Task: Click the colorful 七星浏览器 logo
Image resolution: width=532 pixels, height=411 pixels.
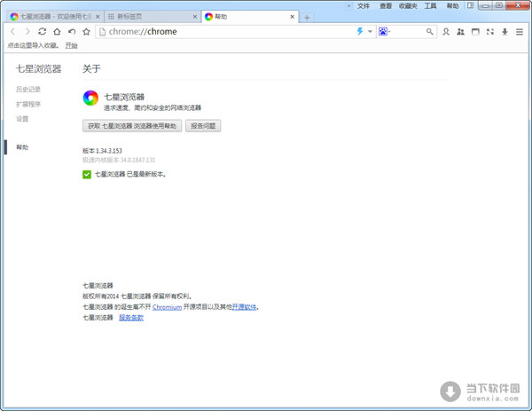Action: click(90, 99)
